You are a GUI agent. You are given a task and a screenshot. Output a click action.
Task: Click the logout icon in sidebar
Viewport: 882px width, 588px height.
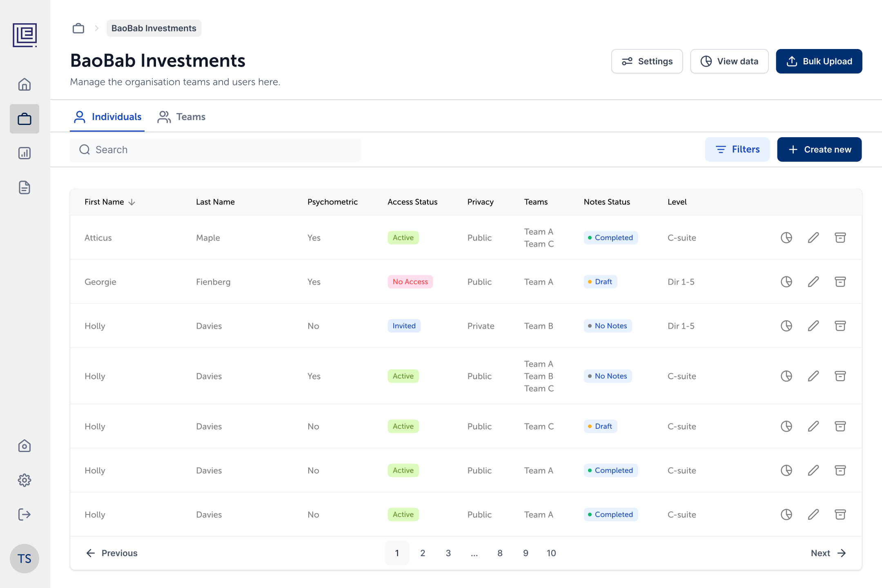24,514
